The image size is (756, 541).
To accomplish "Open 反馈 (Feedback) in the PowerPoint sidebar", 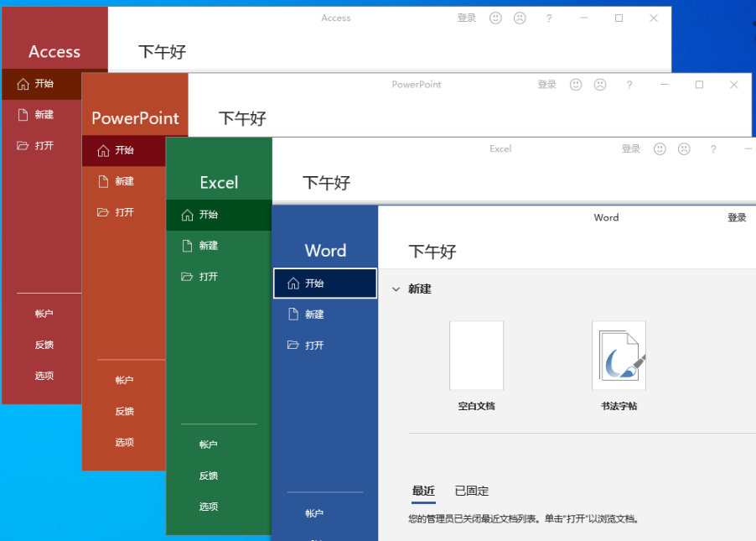I will (124, 411).
